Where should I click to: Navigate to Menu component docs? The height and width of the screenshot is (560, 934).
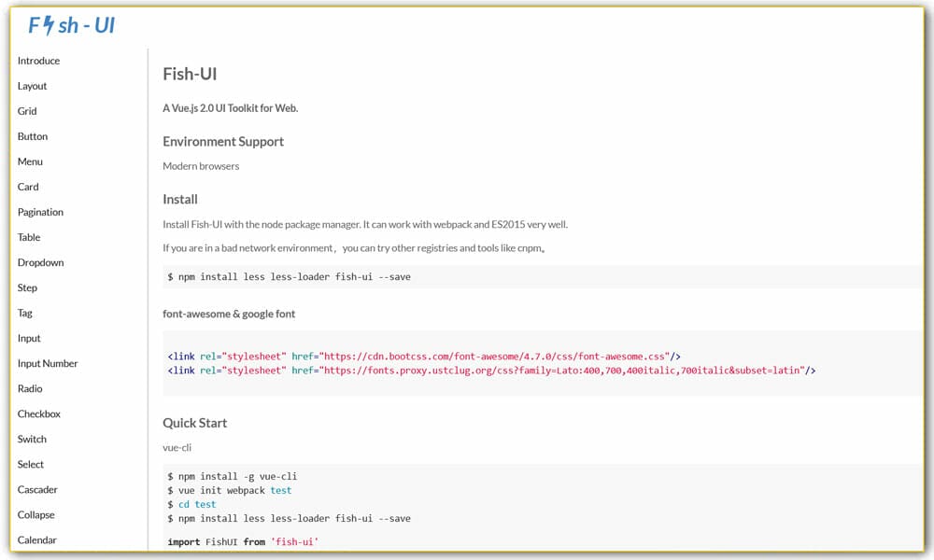point(30,161)
